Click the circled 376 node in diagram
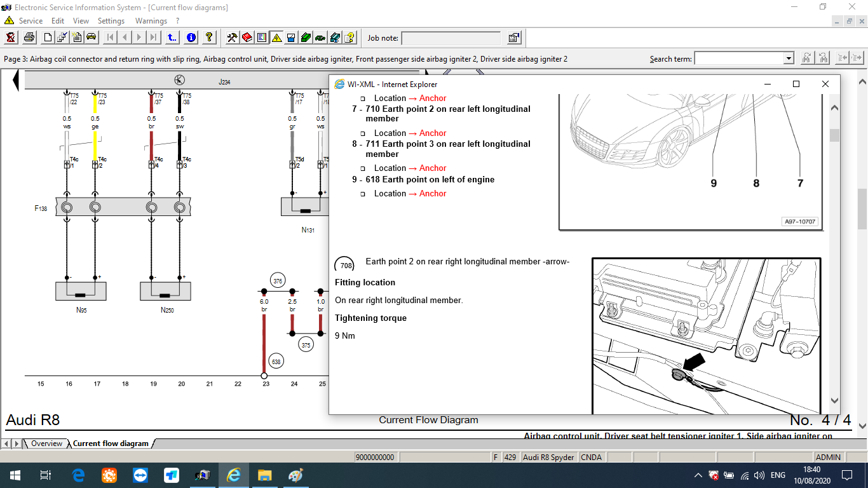The height and width of the screenshot is (488, 868). coord(277,281)
